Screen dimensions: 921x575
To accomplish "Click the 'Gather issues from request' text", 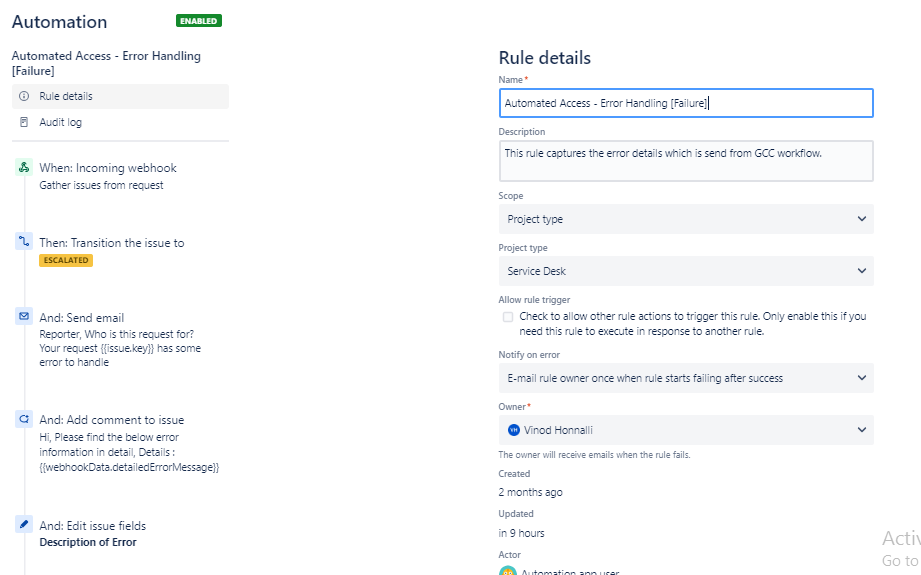I will pos(101,185).
